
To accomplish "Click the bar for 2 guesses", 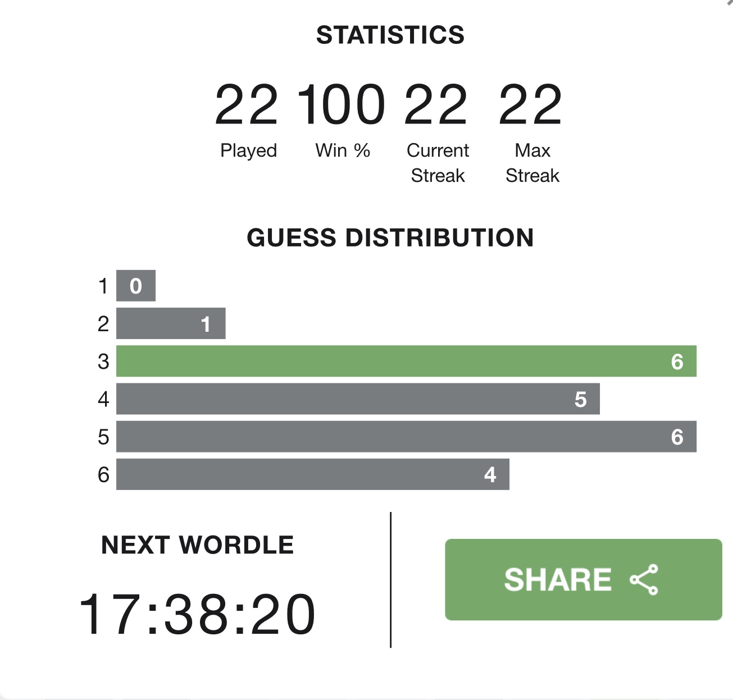I will [171, 323].
